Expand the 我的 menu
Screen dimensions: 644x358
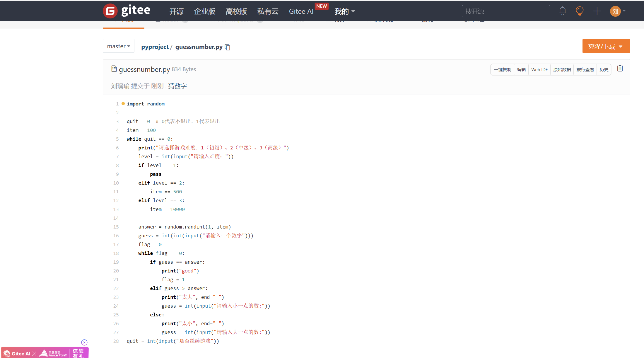[345, 11]
